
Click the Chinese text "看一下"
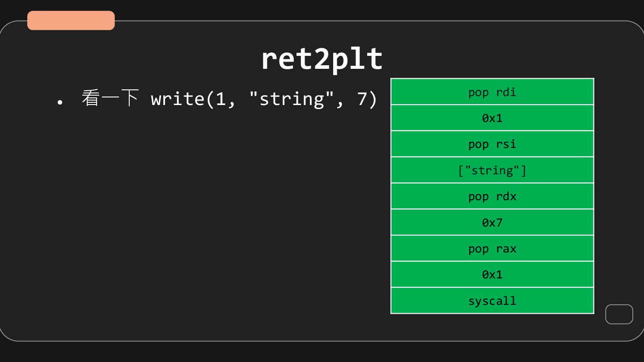(110, 98)
